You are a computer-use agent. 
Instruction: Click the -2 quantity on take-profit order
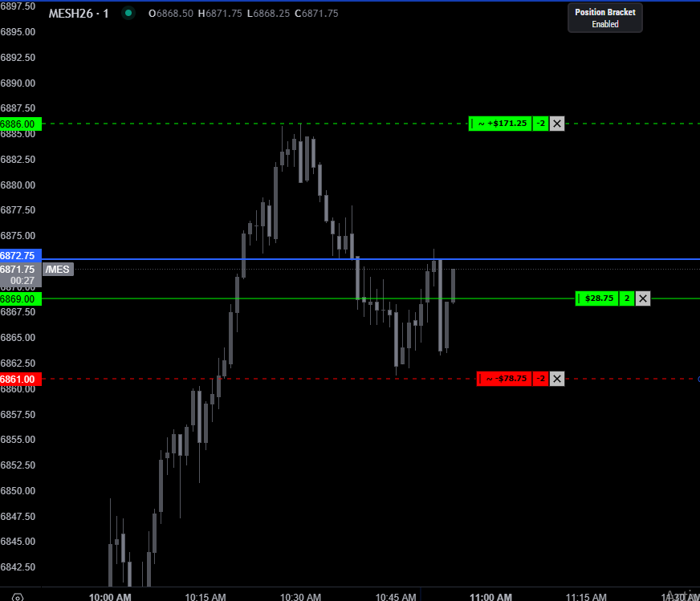540,124
